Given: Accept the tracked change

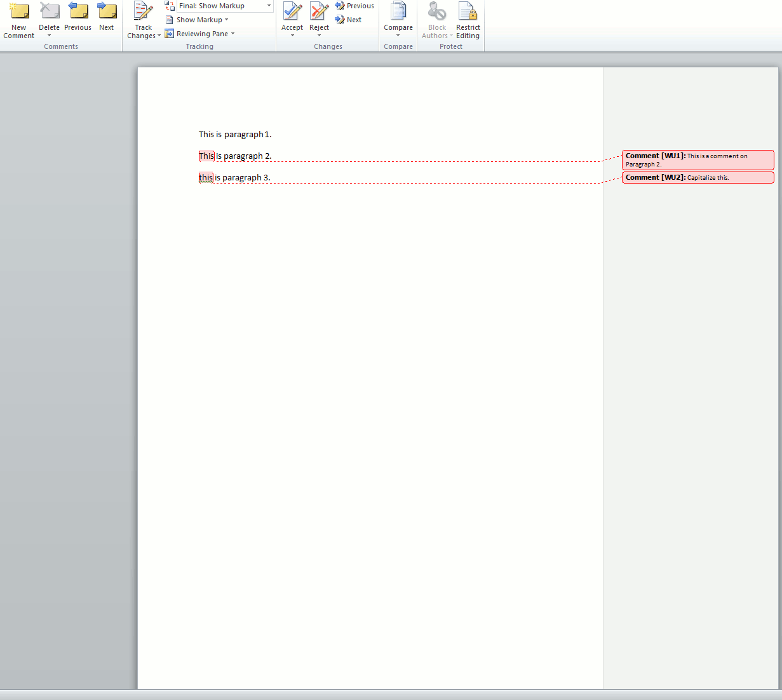Looking at the screenshot, I should [x=292, y=17].
